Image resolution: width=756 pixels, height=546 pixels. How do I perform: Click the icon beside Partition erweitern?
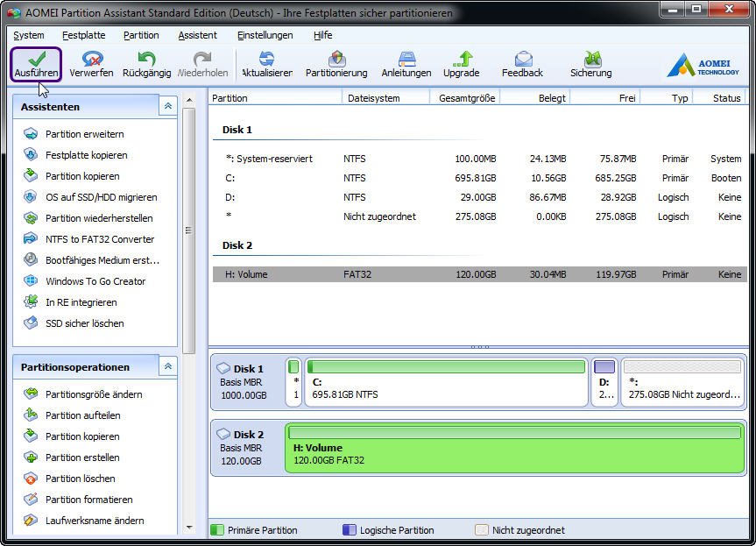[31, 133]
